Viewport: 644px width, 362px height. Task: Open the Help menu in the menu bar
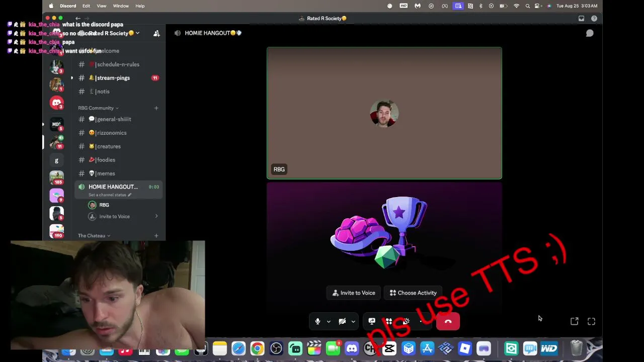tap(140, 6)
